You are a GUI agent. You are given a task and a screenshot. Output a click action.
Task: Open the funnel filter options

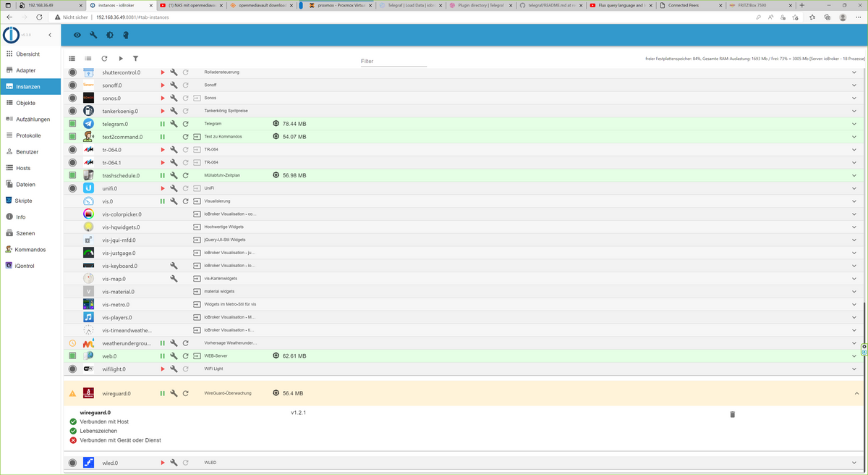coord(135,59)
